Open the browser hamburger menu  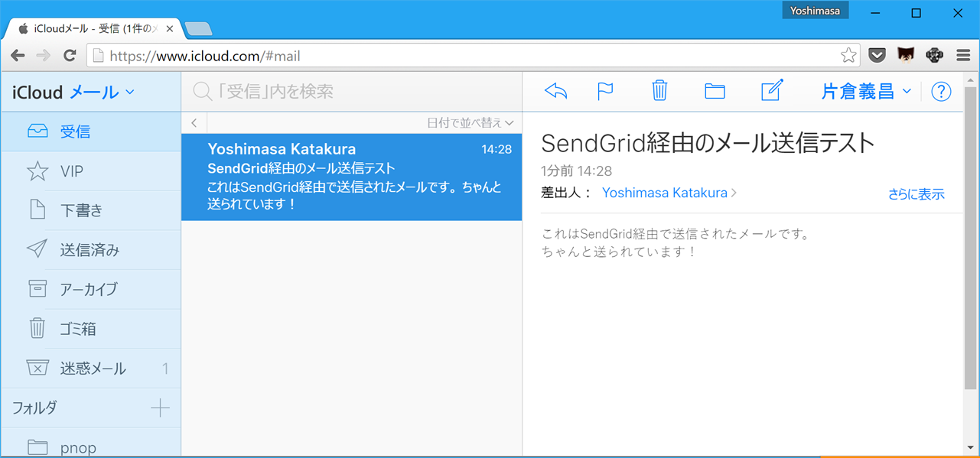963,54
